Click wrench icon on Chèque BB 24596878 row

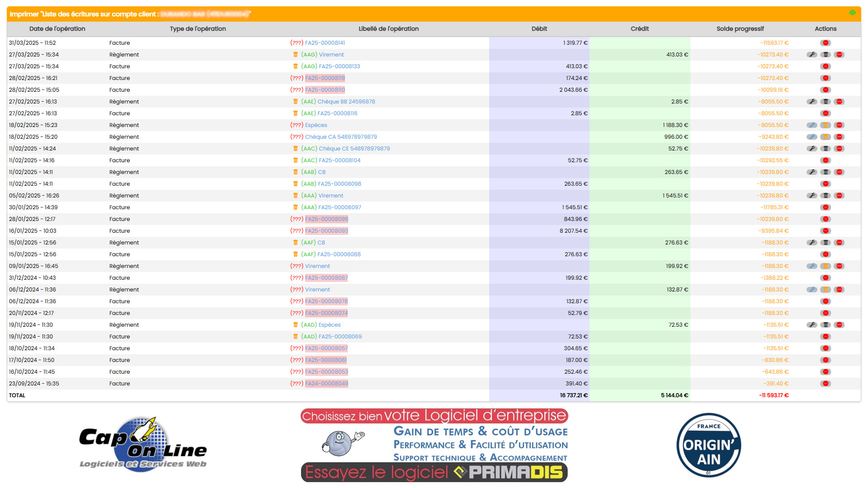[x=812, y=102]
